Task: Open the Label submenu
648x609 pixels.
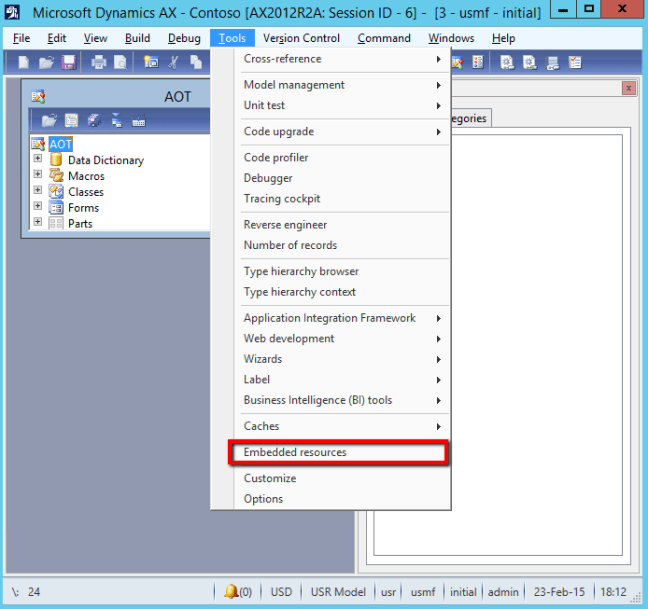Action: point(342,380)
